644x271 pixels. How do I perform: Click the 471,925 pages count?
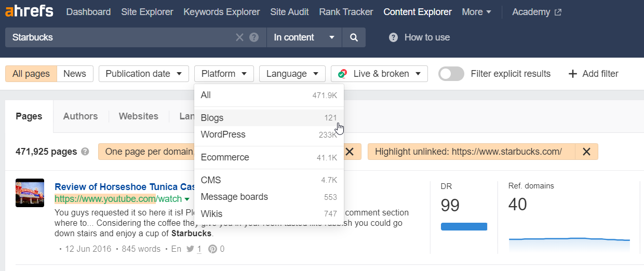point(46,152)
